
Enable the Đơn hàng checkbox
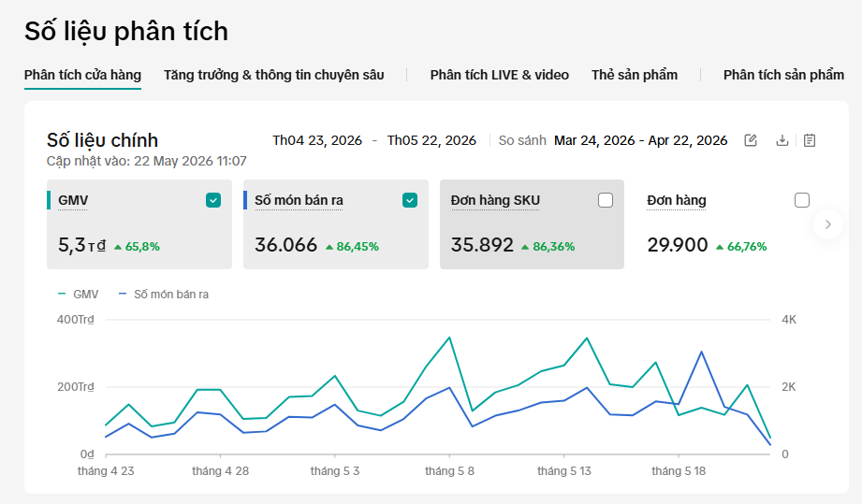pyautogui.click(x=802, y=200)
